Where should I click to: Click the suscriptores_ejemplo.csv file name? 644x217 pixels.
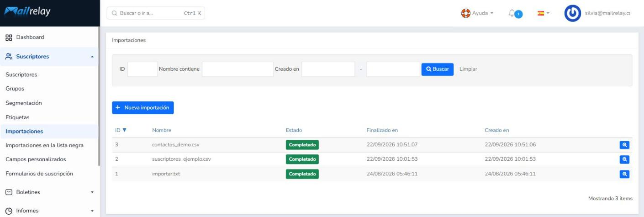click(x=181, y=159)
